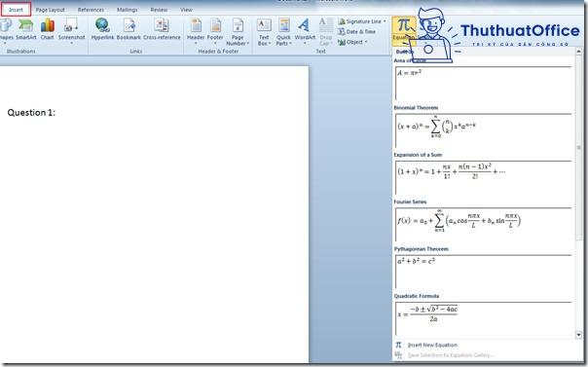The image size is (588, 367).
Task: Open the Page Number menu
Action: (238, 32)
